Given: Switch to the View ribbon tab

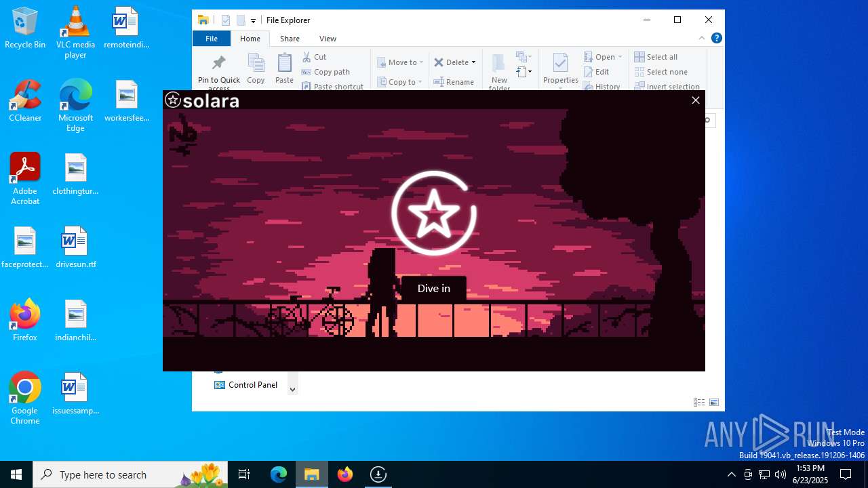Looking at the screenshot, I should pos(328,39).
